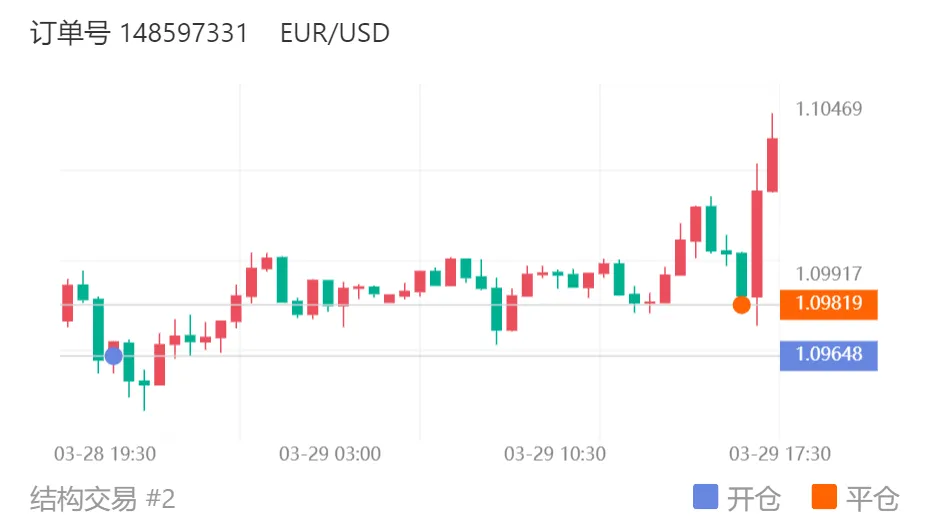Click the EUR/USD symbol label
Viewport: 930px width, 528px height.
click(335, 33)
